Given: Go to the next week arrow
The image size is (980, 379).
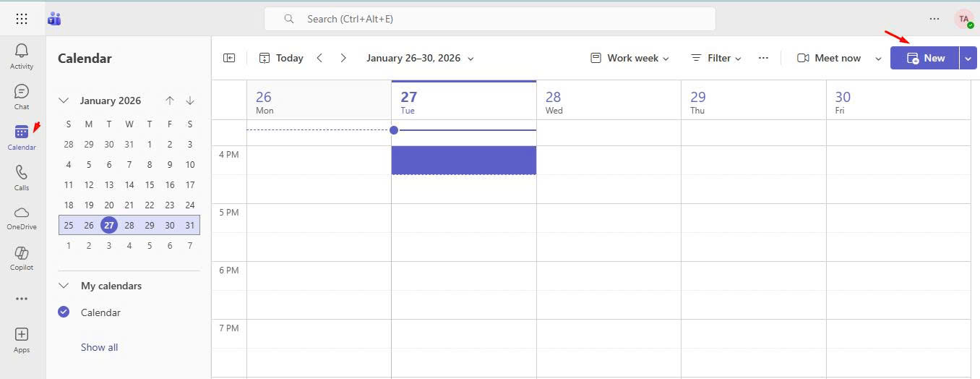Looking at the screenshot, I should click(x=343, y=58).
